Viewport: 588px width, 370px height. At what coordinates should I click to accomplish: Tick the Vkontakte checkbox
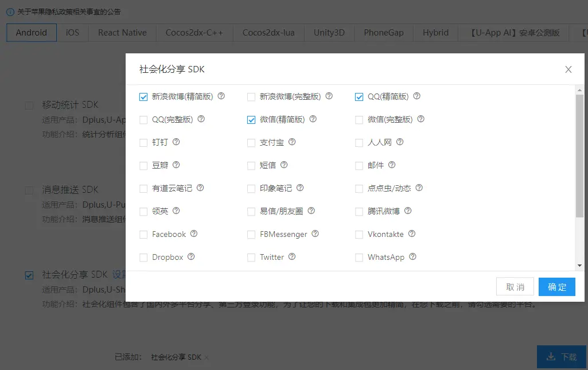click(359, 234)
